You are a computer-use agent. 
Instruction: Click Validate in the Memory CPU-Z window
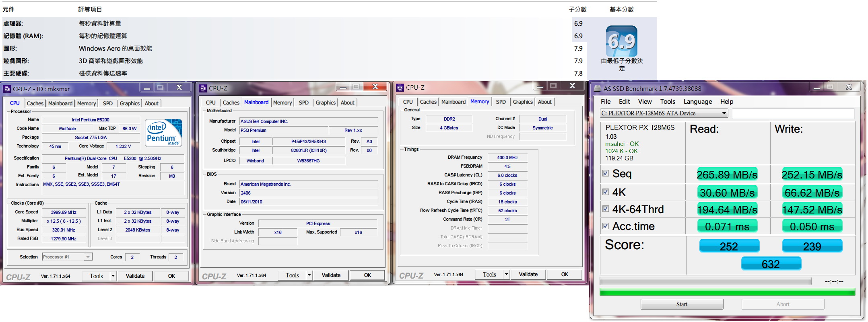pos(528,274)
